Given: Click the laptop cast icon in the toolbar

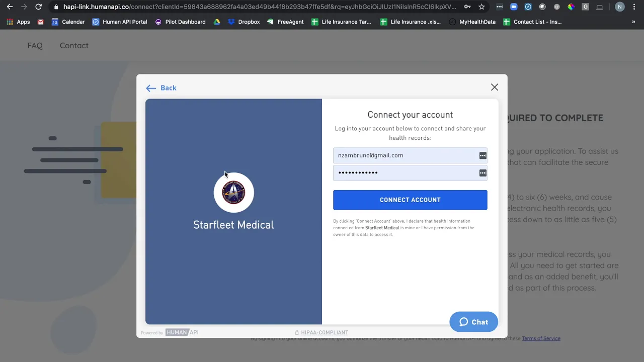Looking at the screenshot, I should (x=600, y=7).
